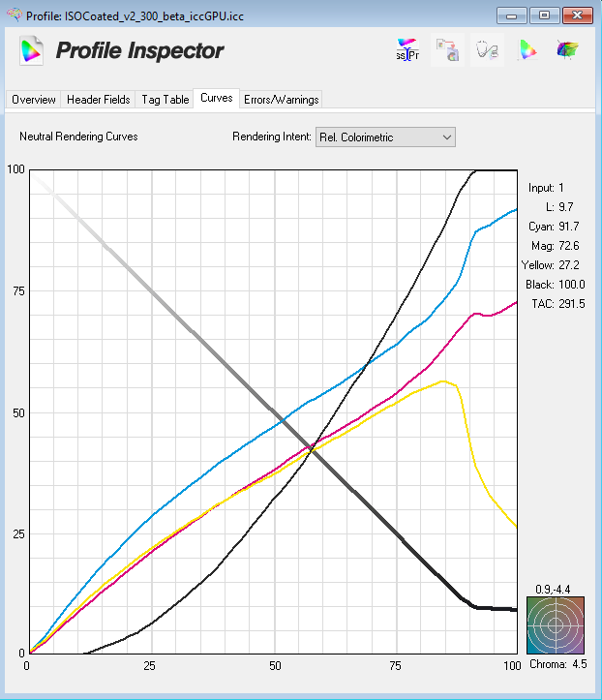Click the Neutral Rendering Curves label
The width and height of the screenshot is (602, 700).
78,137
